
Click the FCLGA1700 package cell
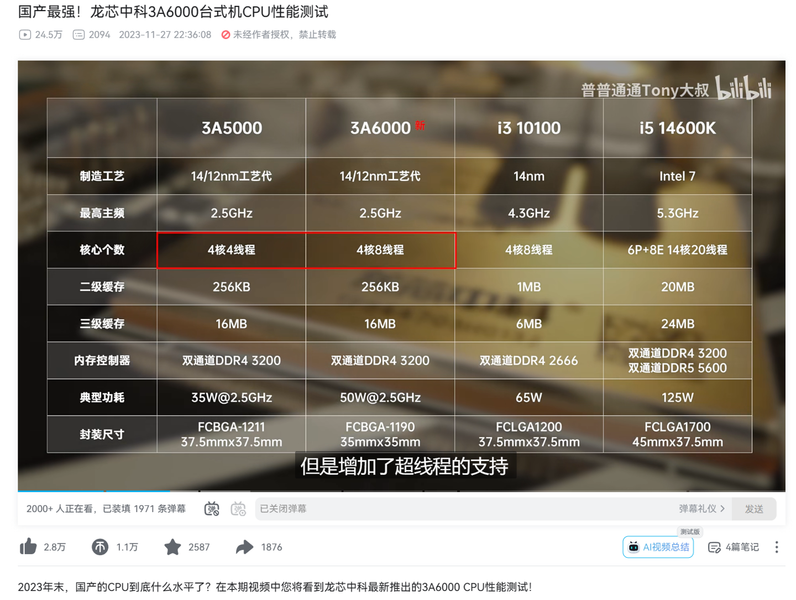(678, 435)
